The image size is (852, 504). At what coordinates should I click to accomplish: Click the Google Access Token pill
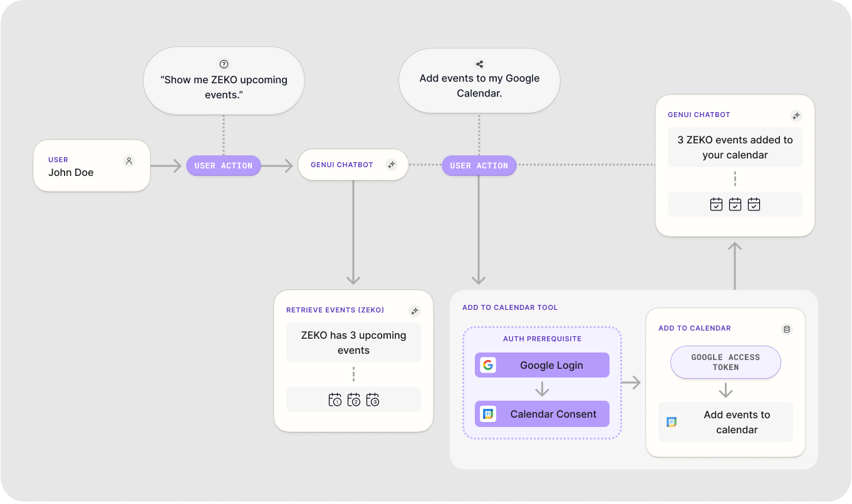point(725,363)
